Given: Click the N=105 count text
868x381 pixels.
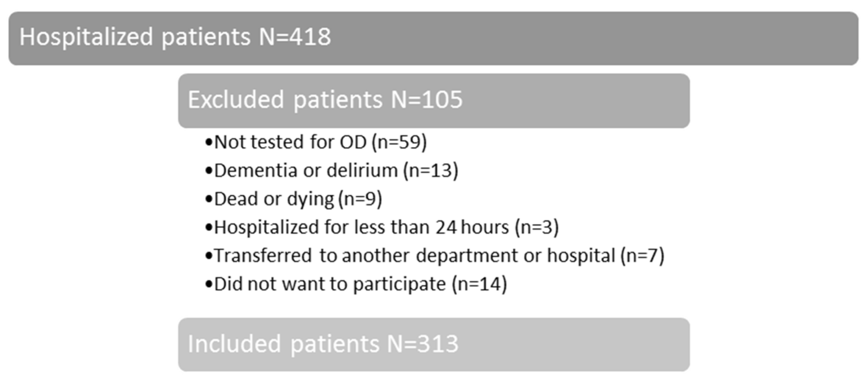Looking at the screenshot, I should [426, 100].
